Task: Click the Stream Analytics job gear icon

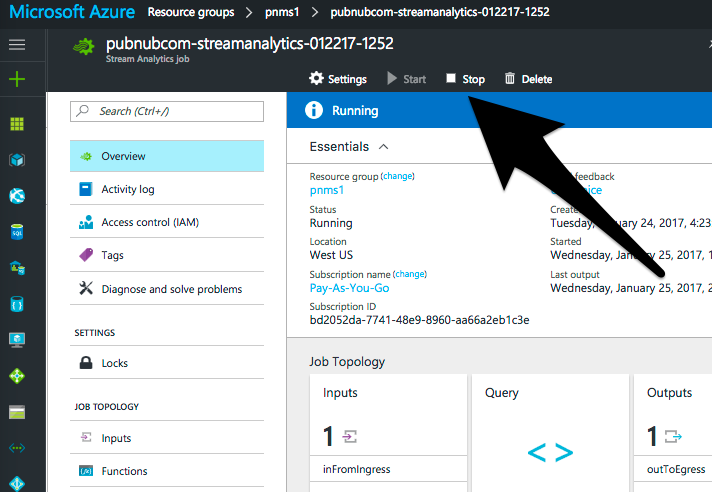Action: (x=84, y=46)
